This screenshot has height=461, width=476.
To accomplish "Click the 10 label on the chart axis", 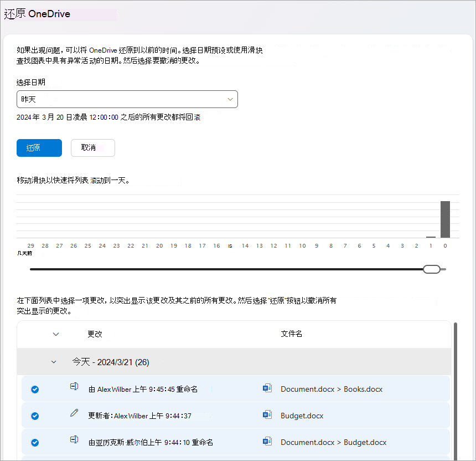I will [x=302, y=246].
